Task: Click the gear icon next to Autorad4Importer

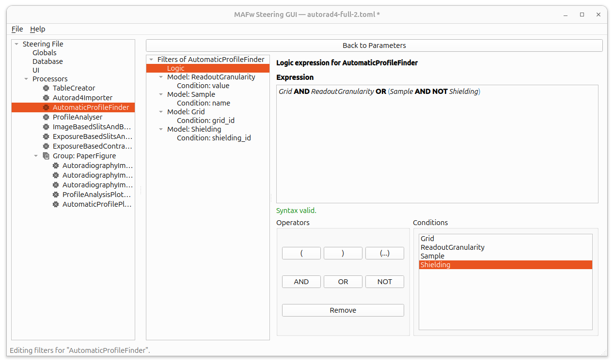Action: tap(46, 98)
